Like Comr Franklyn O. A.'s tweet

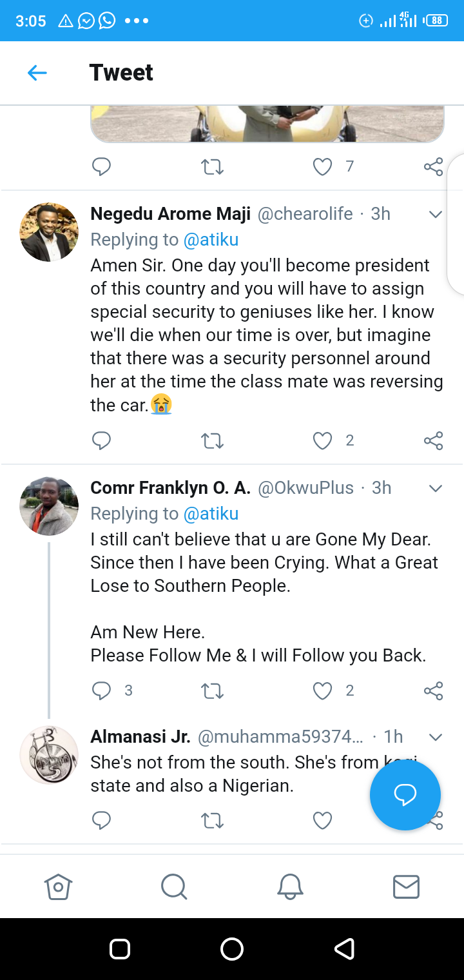click(x=322, y=691)
